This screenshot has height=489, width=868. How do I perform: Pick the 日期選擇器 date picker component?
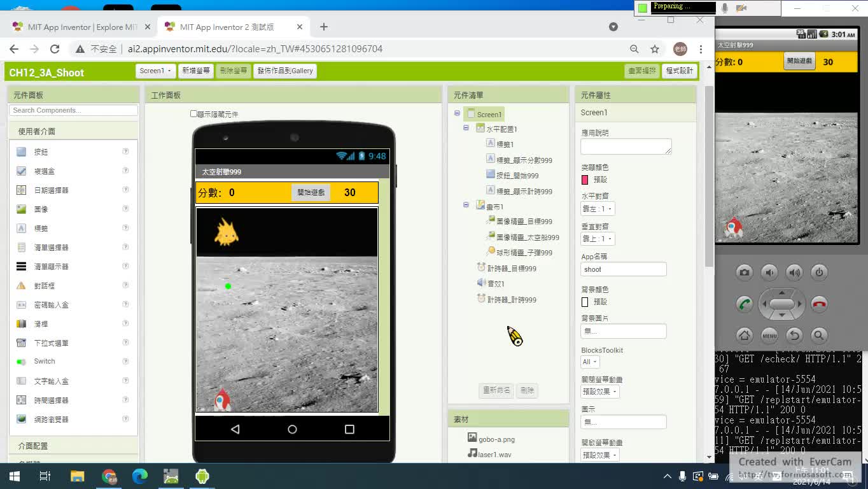tap(51, 190)
